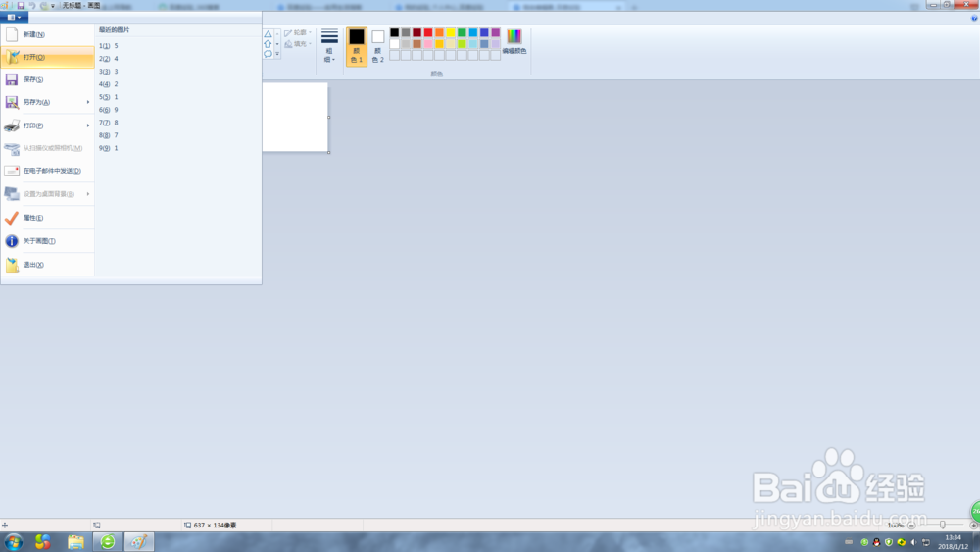Open the green browser icon on taskbar
This screenshot has width=980, height=552.
(x=108, y=541)
